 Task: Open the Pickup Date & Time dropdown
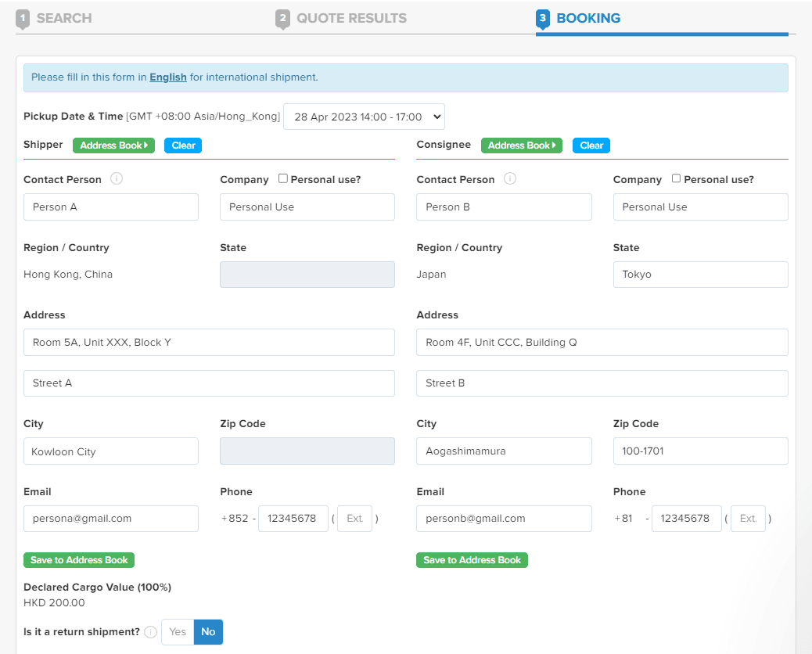[x=364, y=117]
